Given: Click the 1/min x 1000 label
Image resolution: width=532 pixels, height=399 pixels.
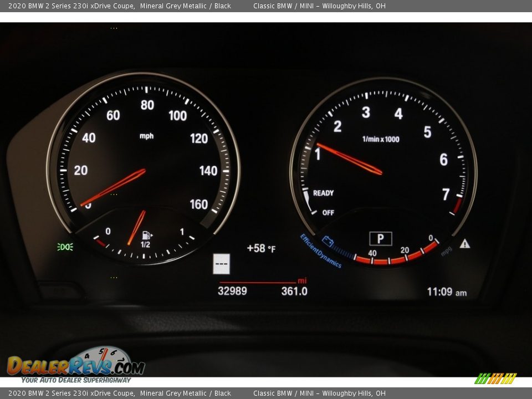Looking at the screenshot, I should click(x=381, y=139).
